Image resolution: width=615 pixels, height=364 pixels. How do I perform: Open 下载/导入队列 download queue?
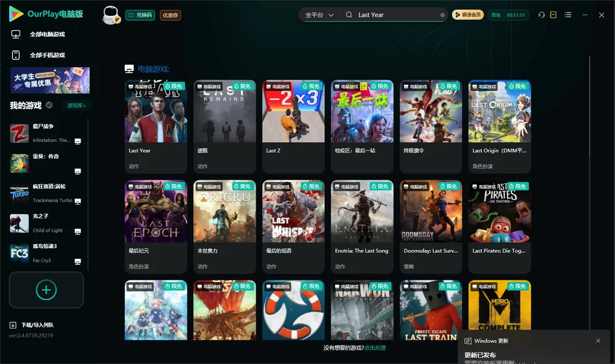[32, 325]
